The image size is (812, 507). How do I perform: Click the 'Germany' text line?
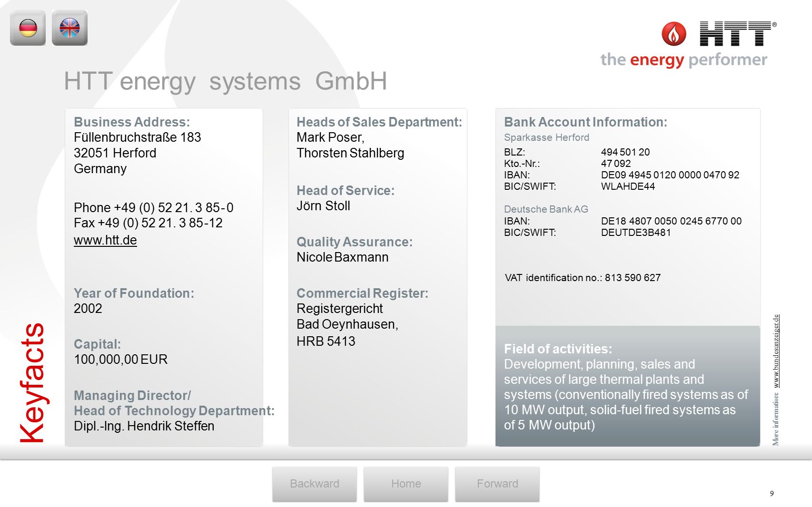point(100,169)
